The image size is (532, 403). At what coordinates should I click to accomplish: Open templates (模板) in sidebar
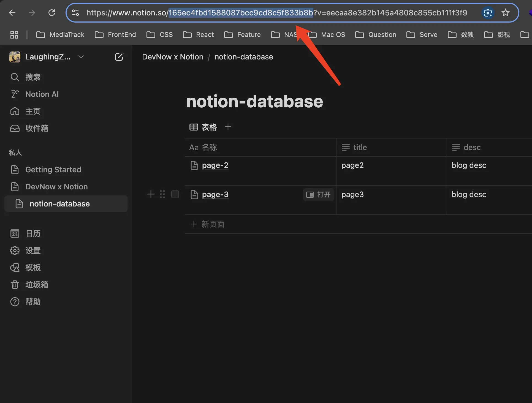pos(15,268)
